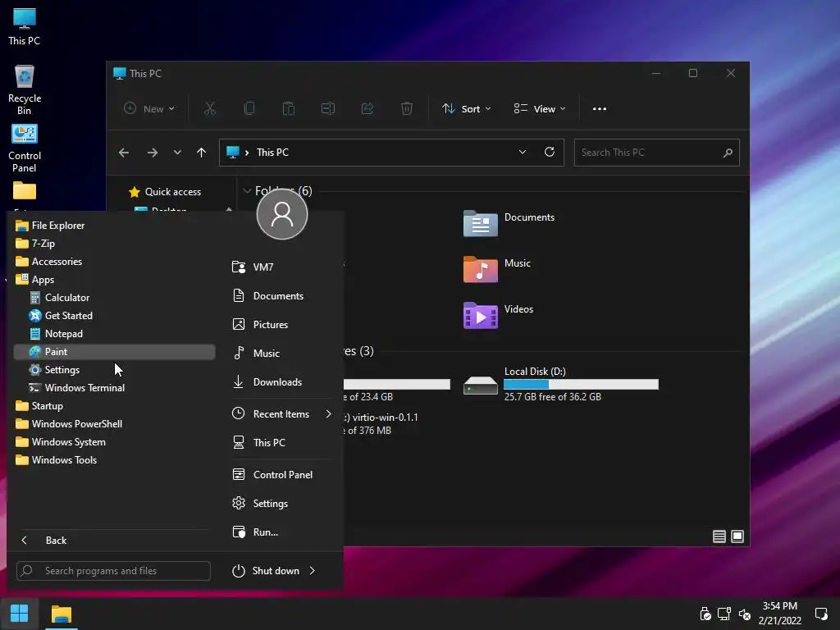Expand the Accessories folder in Start menu
Viewport: 840px width, 630px height.
tap(113, 262)
